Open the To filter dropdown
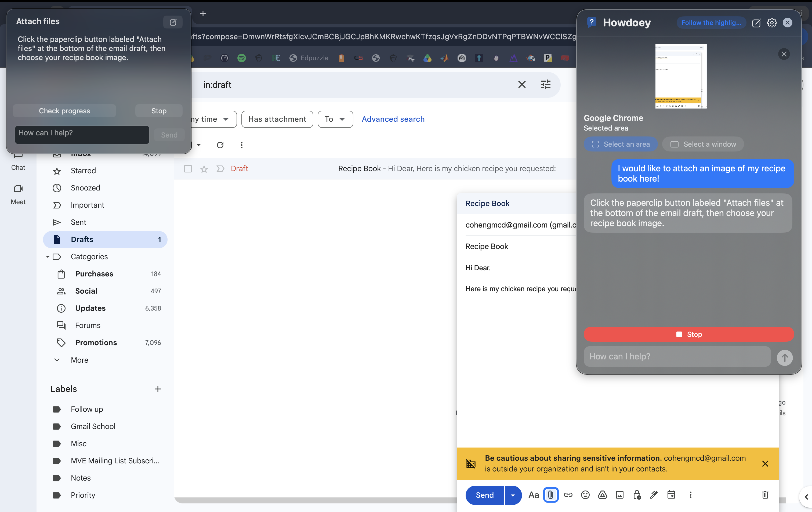This screenshot has width=812, height=512. point(335,119)
